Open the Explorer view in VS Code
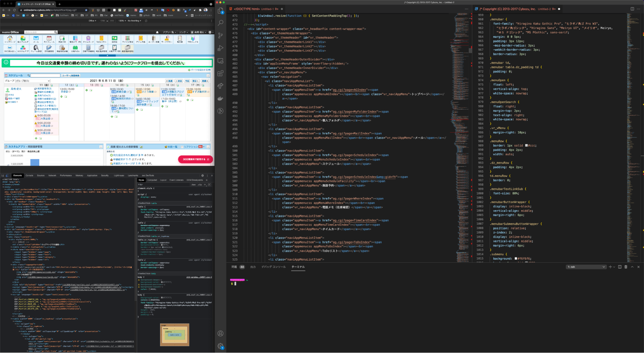This screenshot has height=353, width=644. point(221,11)
